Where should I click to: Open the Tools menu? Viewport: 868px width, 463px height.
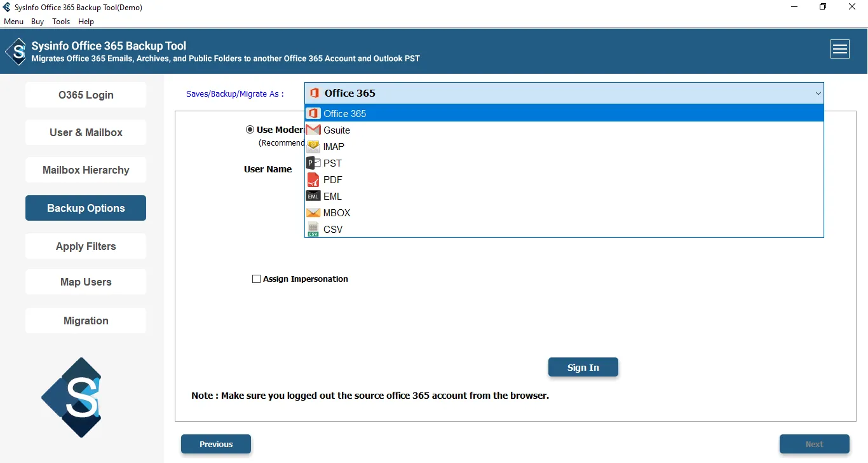(x=61, y=22)
